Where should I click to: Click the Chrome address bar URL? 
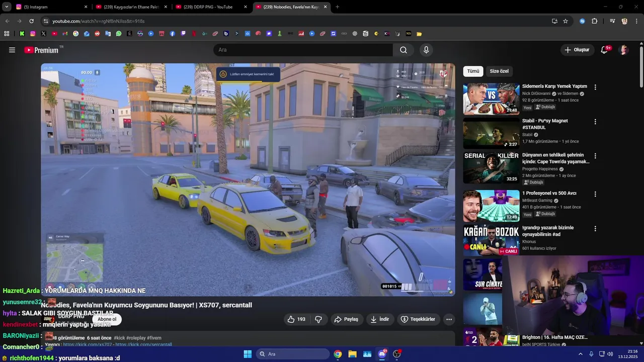click(x=99, y=21)
